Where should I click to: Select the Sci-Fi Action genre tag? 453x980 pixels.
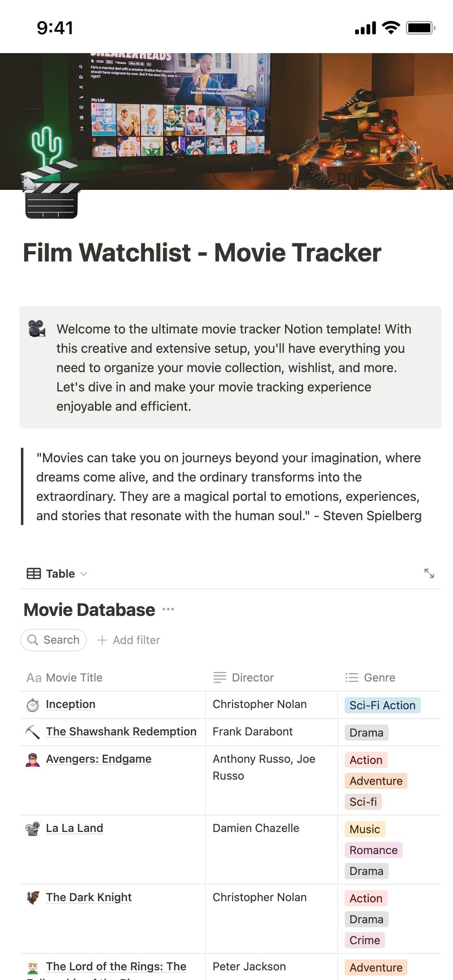tap(382, 705)
